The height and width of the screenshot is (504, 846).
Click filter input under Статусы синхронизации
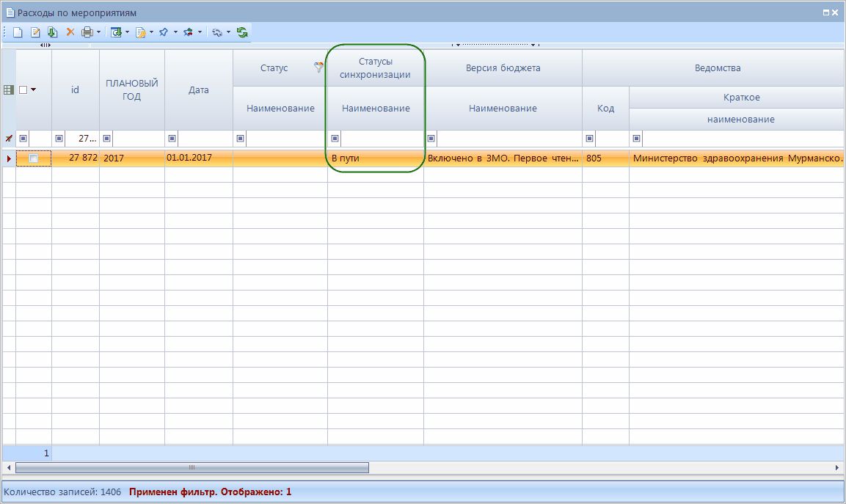[x=381, y=138]
